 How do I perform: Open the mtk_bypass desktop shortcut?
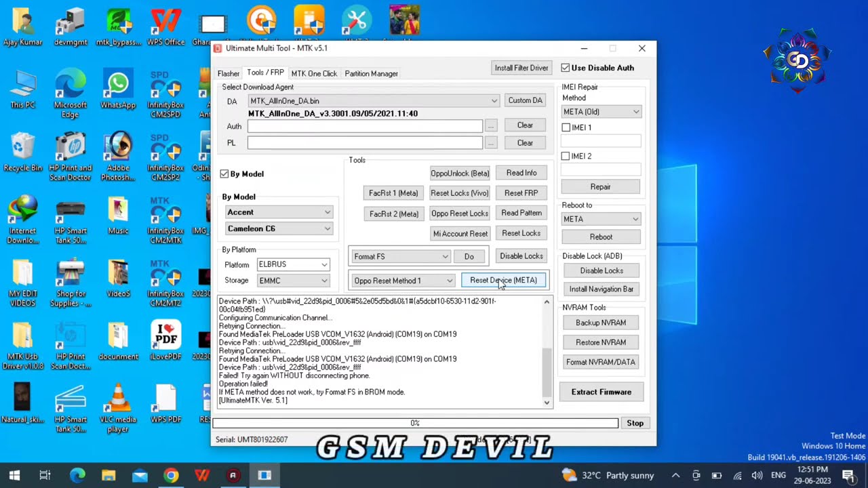point(118,26)
